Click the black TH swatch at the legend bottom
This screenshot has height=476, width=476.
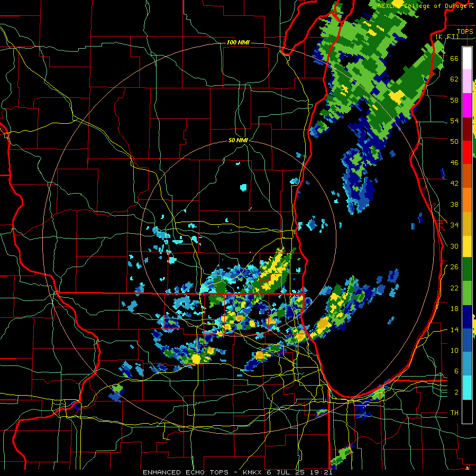[467, 411]
